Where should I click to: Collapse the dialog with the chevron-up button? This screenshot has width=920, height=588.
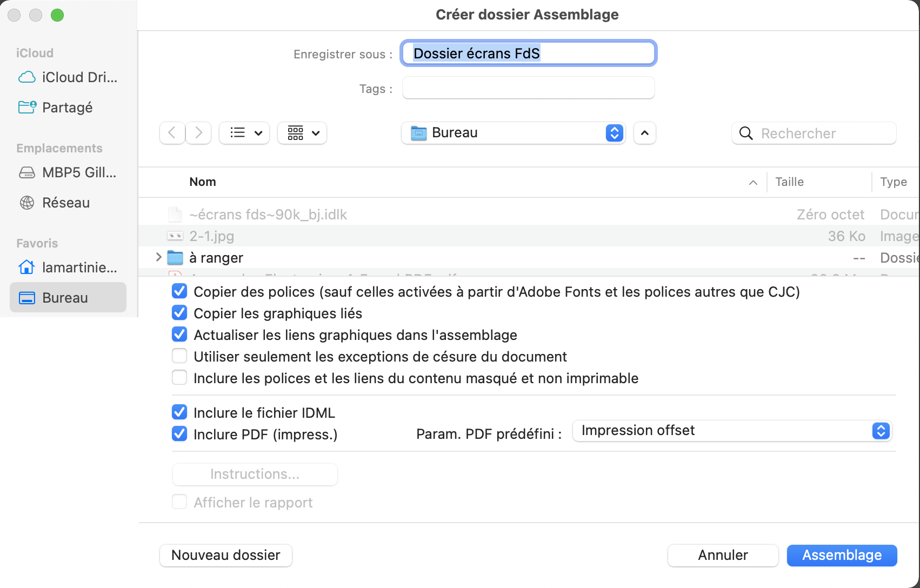pos(645,133)
